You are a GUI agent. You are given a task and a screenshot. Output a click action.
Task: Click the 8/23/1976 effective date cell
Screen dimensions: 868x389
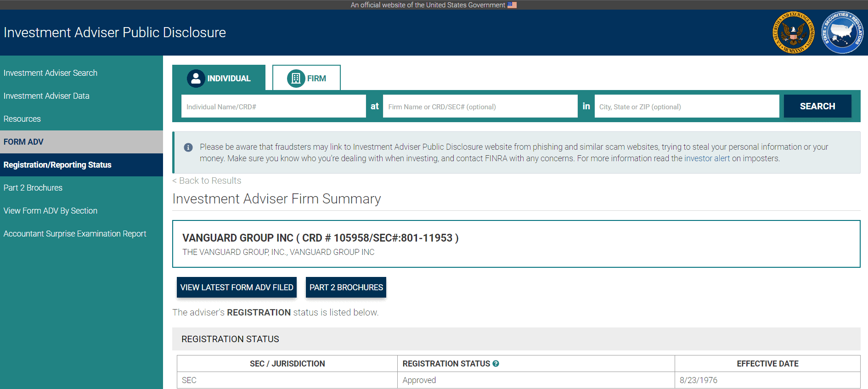(767, 380)
